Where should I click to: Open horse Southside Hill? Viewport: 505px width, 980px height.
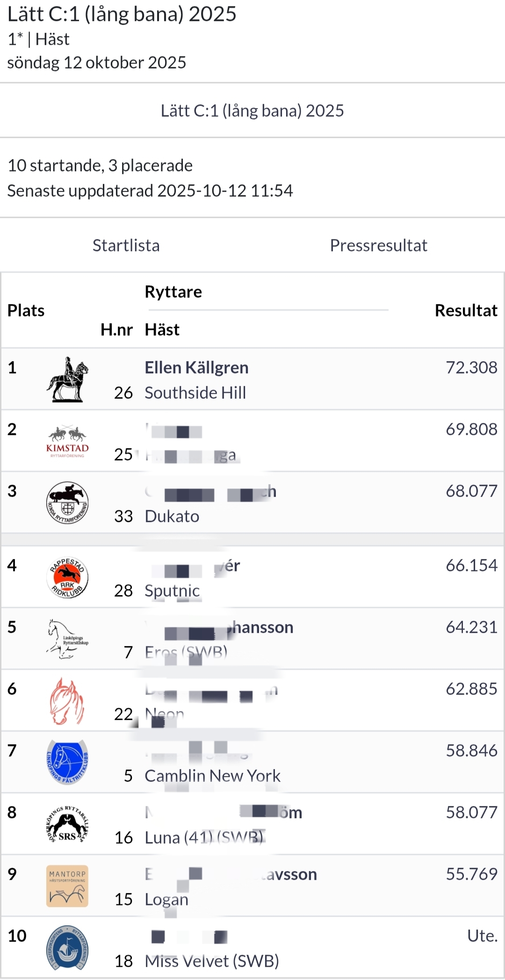tap(195, 393)
